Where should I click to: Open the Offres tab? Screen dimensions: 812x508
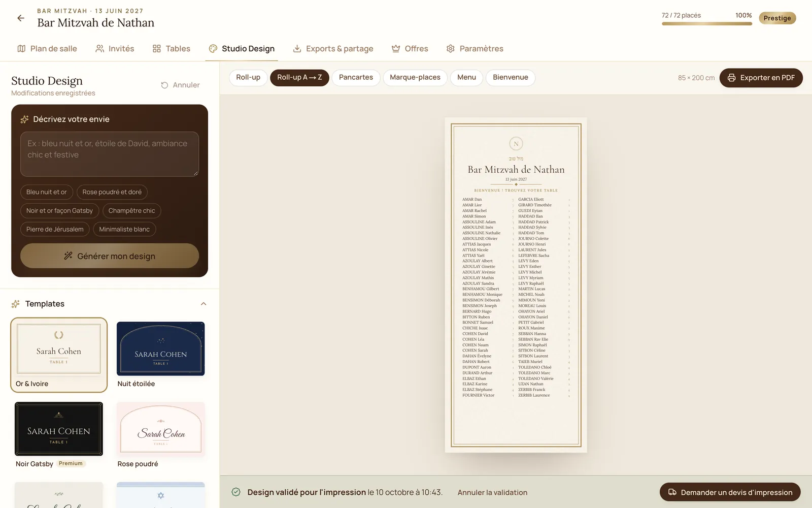coord(410,49)
